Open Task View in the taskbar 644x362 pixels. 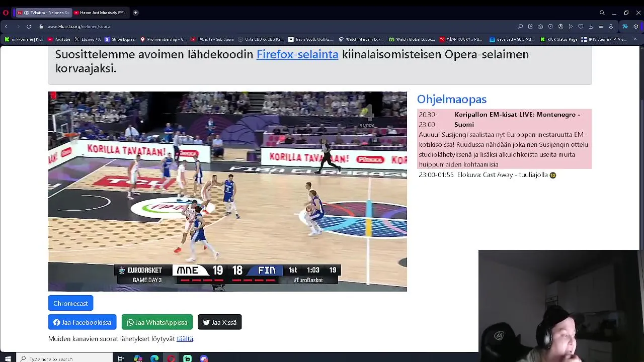click(x=121, y=358)
